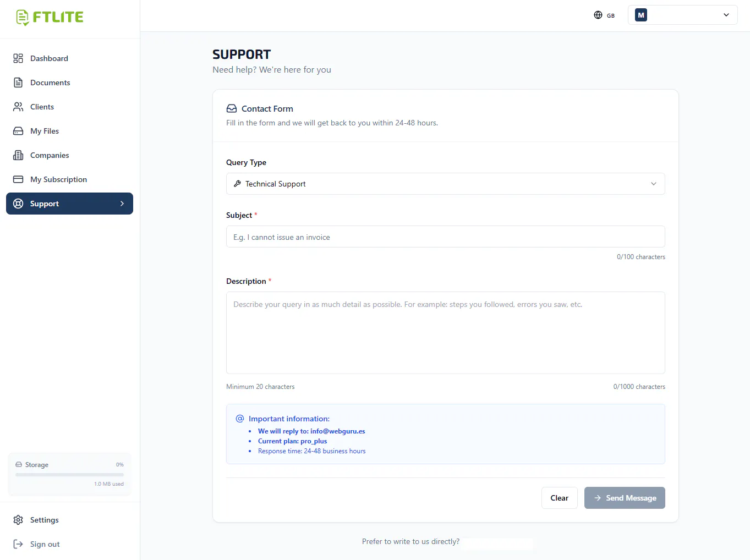
Task: Click the 'We will reply to: info@webguru.es' line
Action: [x=311, y=431]
